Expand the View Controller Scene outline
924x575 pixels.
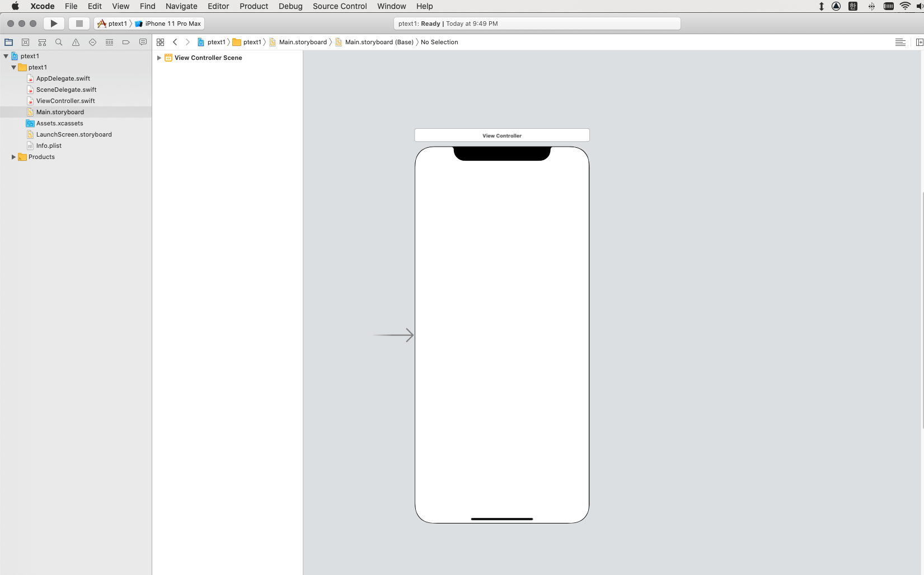[x=159, y=58]
